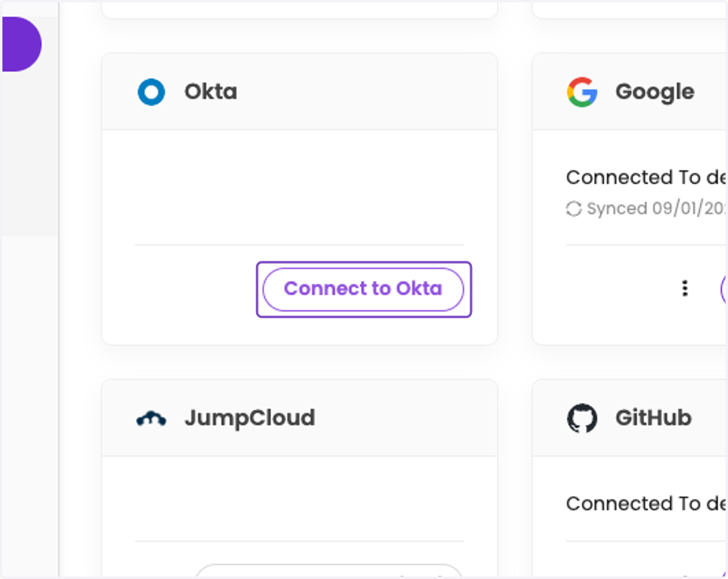Viewport: 728px width, 579px height.
Task: Click the Google sync status icon
Action: (573, 209)
